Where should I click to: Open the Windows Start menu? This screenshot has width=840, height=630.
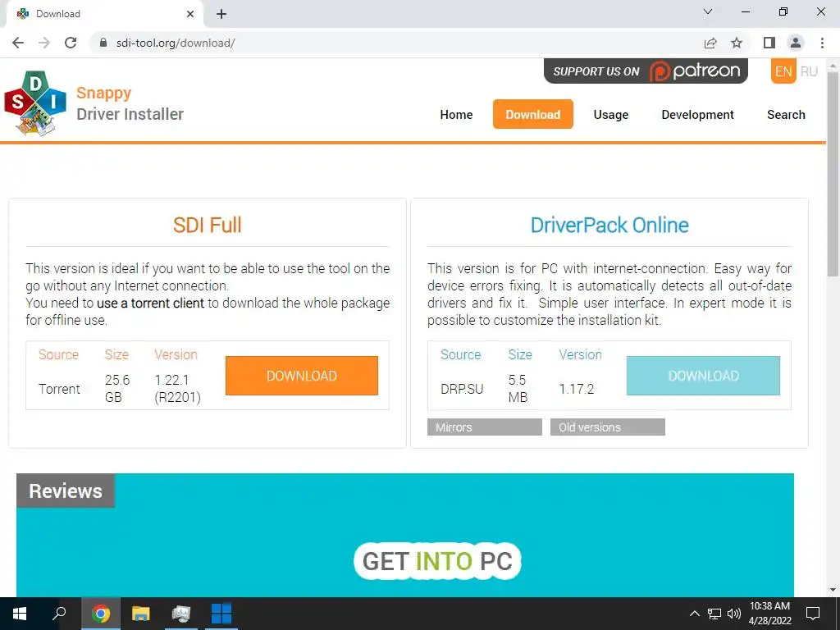coord(20,614)
